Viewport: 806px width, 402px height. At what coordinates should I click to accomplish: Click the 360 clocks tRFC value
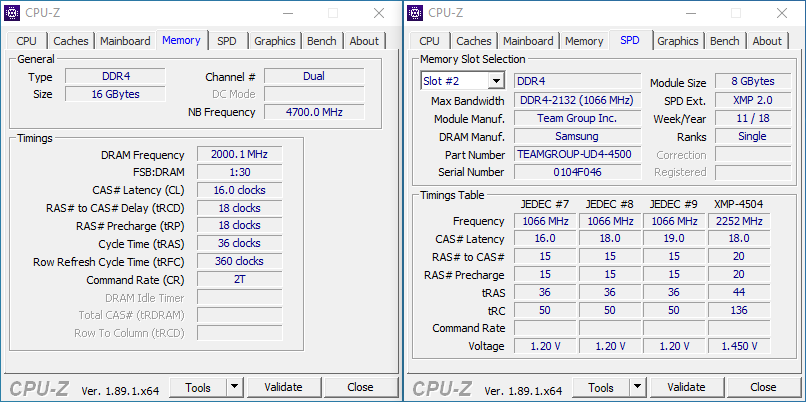pos(240,261)
